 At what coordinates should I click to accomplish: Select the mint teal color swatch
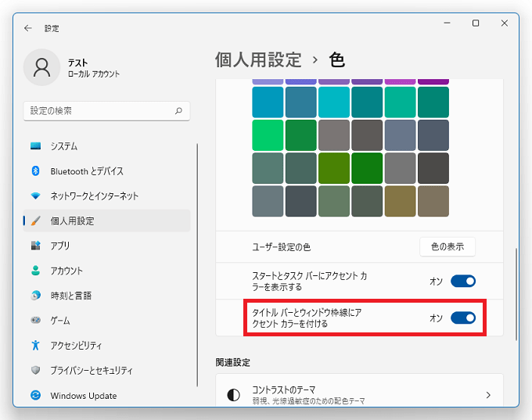[x=400, y=102]
